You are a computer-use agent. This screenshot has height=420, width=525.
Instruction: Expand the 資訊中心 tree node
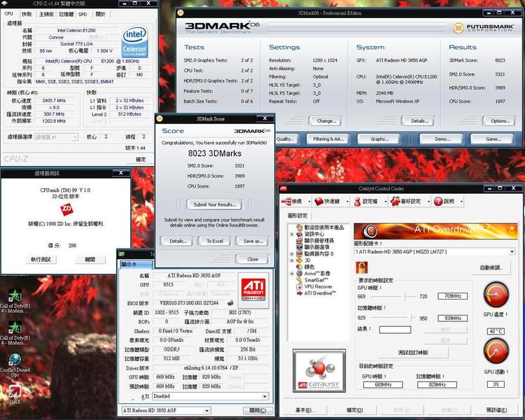pos(292,234)
